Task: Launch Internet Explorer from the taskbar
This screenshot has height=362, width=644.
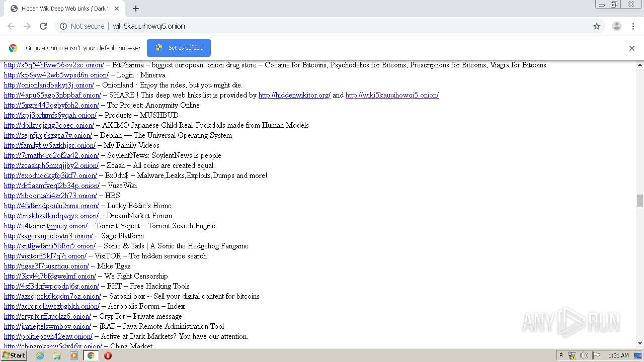Action: (x=40, y=355)
